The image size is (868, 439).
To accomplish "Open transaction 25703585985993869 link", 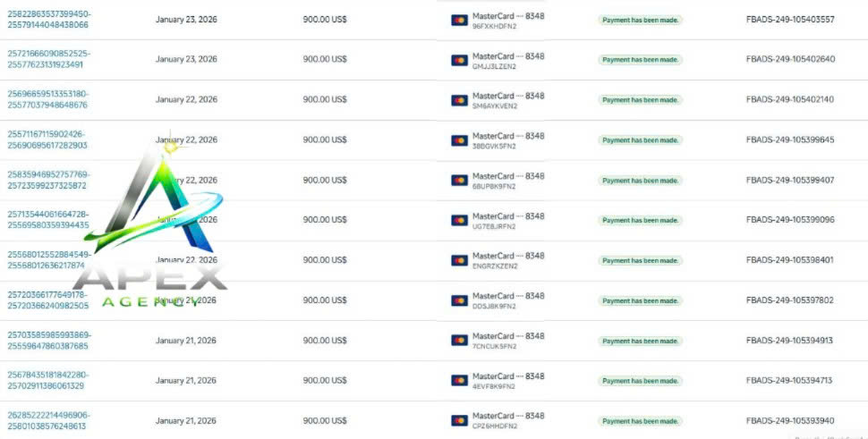I will coord(48,341).
